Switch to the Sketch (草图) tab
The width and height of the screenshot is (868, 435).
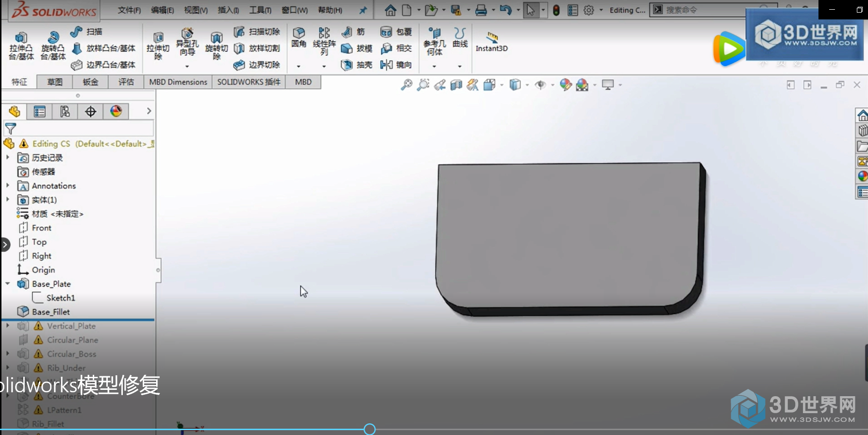click(54, 82)
